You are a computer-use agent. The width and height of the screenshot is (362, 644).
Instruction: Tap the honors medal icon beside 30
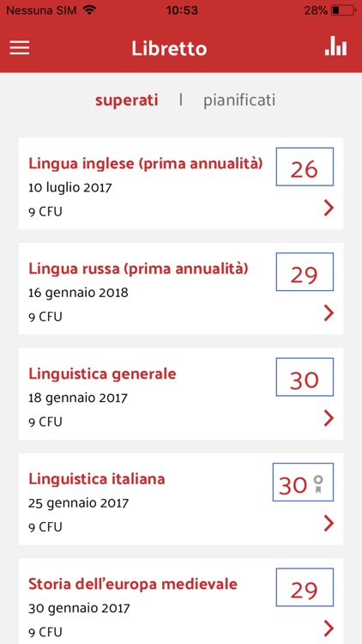(x=318, y=484)
